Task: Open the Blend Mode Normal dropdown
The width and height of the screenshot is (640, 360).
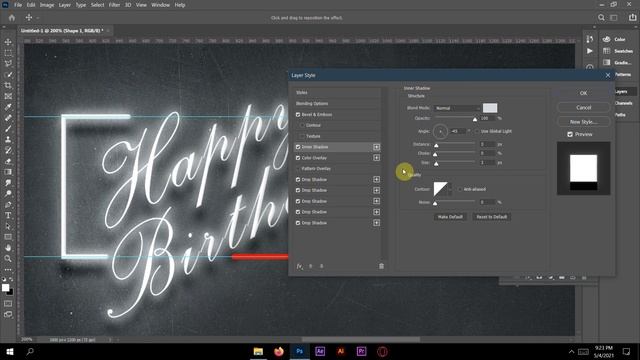Action: (457, 108)
